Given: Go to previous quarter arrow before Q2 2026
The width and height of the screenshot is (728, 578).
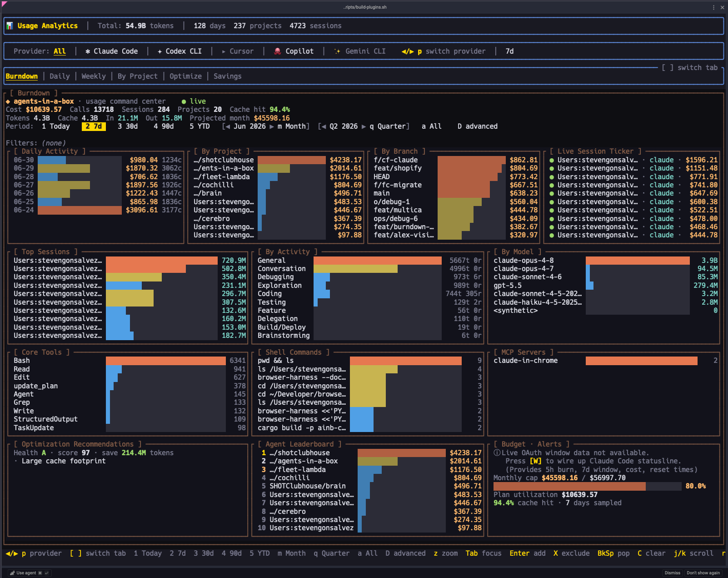Looking at the screenshot, I should [323, 126].
